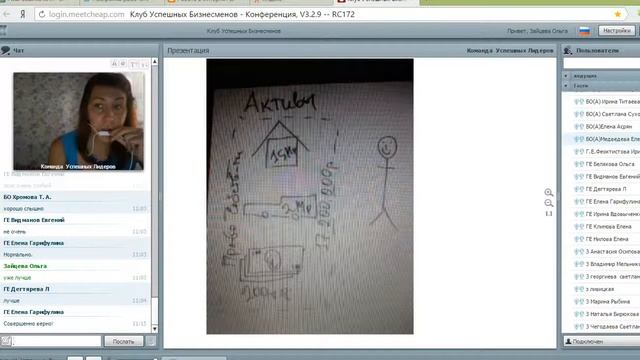Click the message Совершенно верно!
640x360 pixels.
tap(29, 324)
